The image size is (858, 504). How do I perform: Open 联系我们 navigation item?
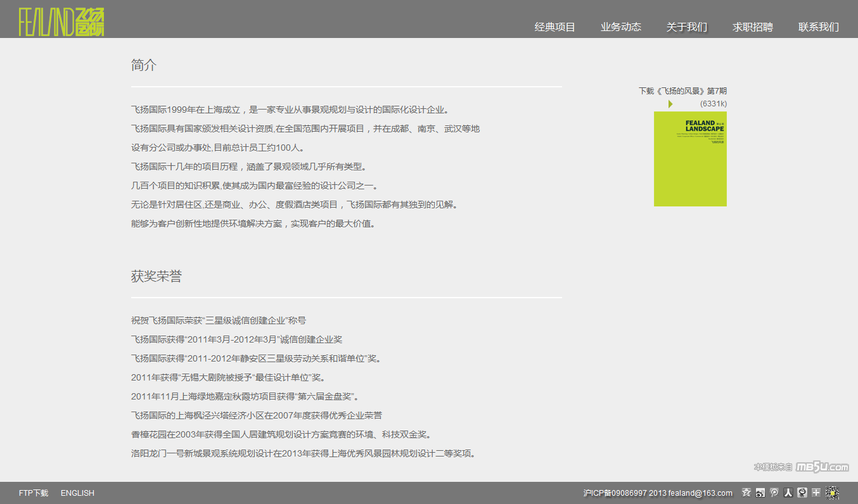click(818, 27)
